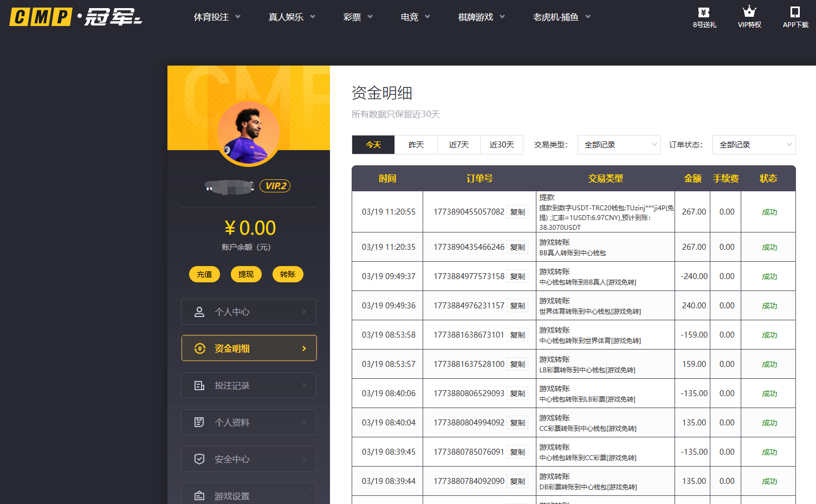This screenshot has width=816, height=504.
Task: Open the APP下载 download icon
Action: tap(794, 12)
